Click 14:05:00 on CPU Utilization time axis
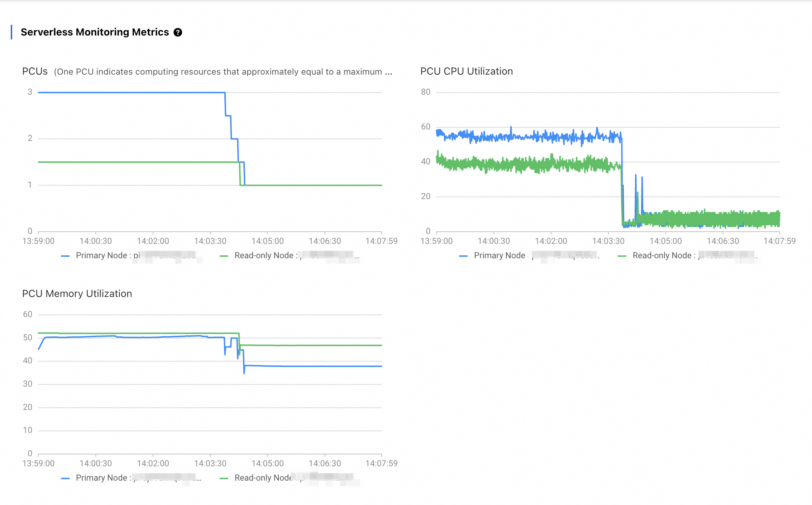The height and width of the screenshot is (505, 812). (x=666, y=241)
